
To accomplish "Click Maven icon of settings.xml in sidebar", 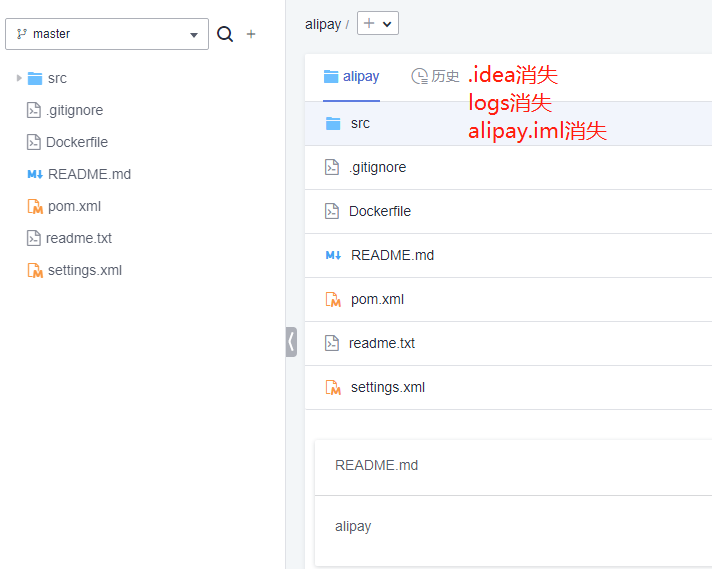I will pyautogui.click(x=35, y=270).
